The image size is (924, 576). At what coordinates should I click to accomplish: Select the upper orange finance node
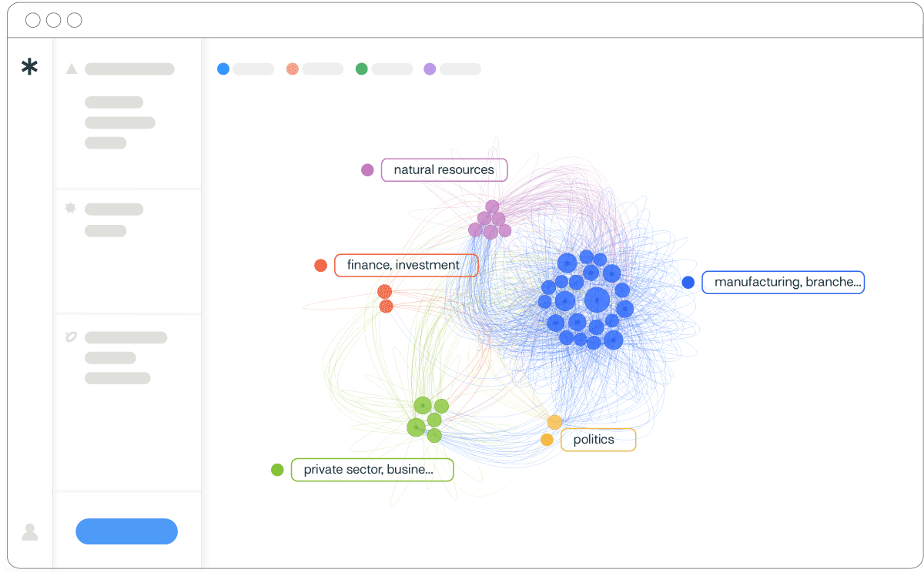[x=384, y=291]
